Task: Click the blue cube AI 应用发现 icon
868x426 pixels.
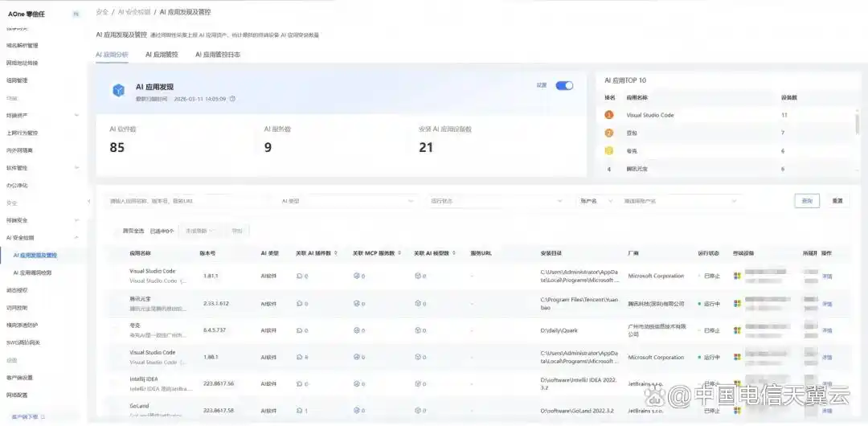Action: click(118, 90)
